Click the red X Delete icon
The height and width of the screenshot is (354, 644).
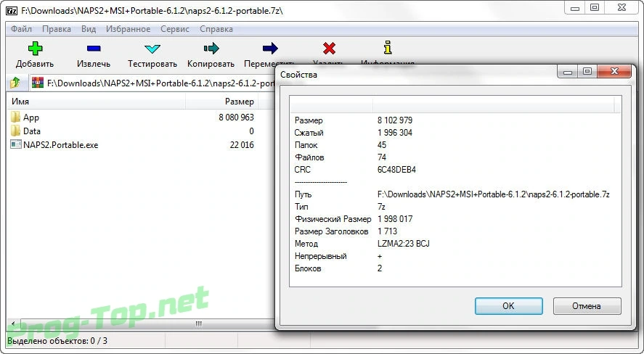coord(329,49)
